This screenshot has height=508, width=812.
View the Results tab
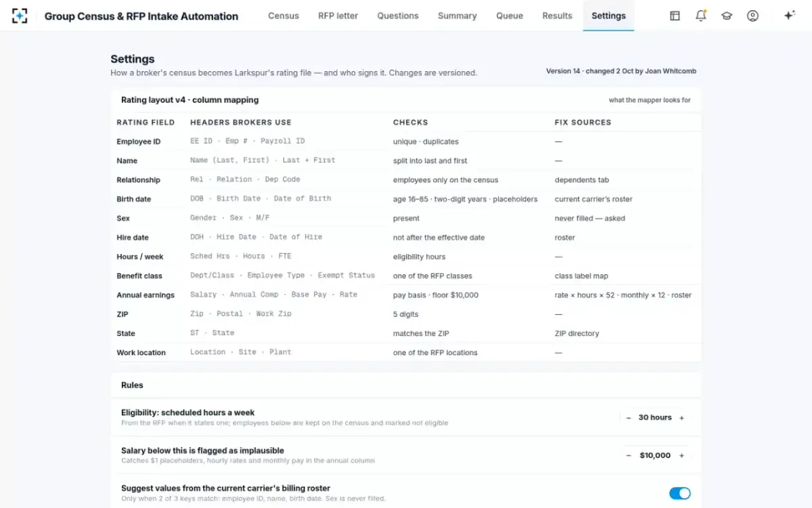[x=557, y=16]
